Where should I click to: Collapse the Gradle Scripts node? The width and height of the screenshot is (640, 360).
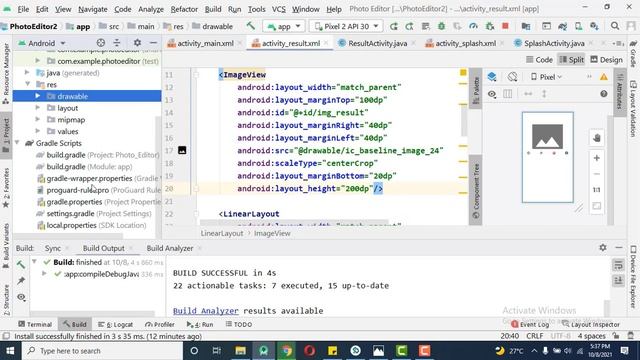17,143
